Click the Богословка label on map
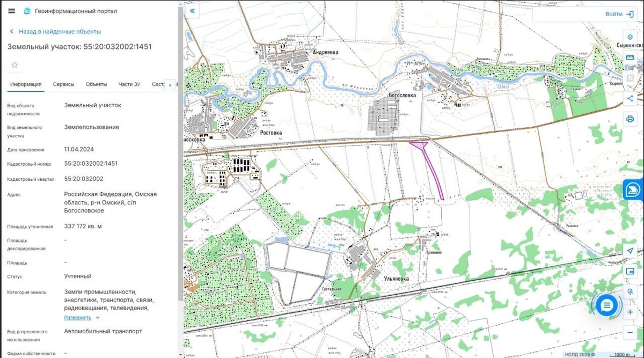 pyautogui.click(x=402, y=95)
